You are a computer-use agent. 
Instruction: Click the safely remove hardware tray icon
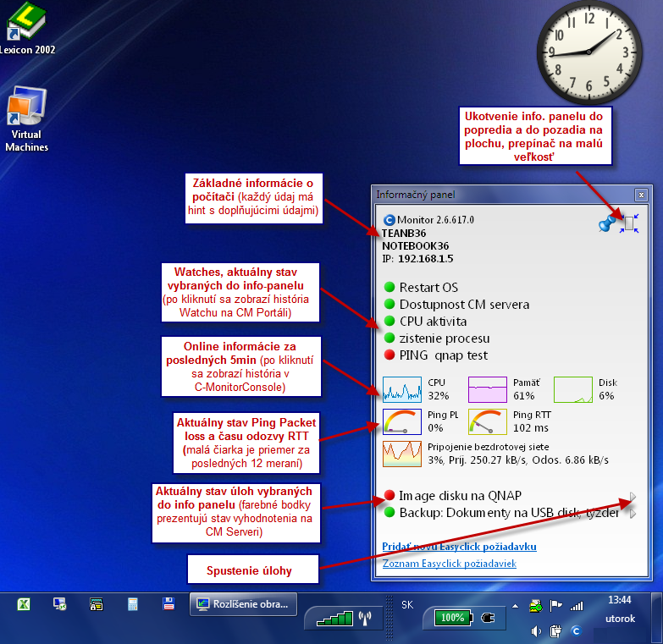pyautogui.click(x=555, y=631)
